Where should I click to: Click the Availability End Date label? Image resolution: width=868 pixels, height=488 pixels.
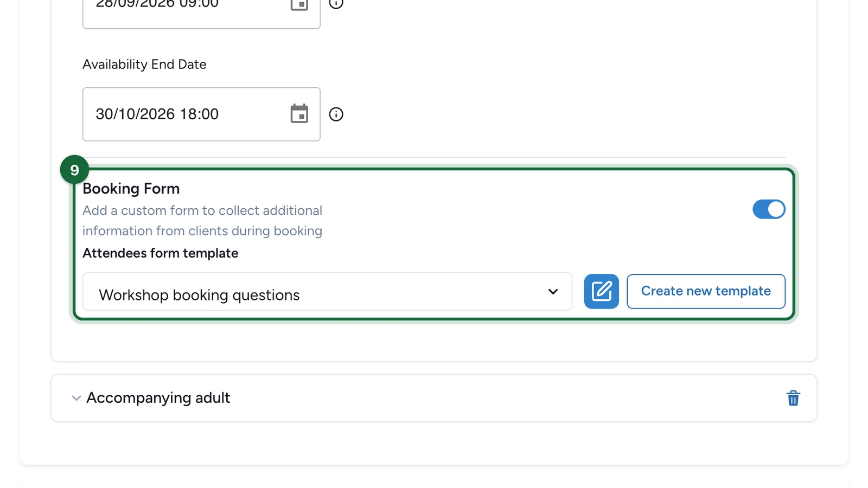pos(144,64)
